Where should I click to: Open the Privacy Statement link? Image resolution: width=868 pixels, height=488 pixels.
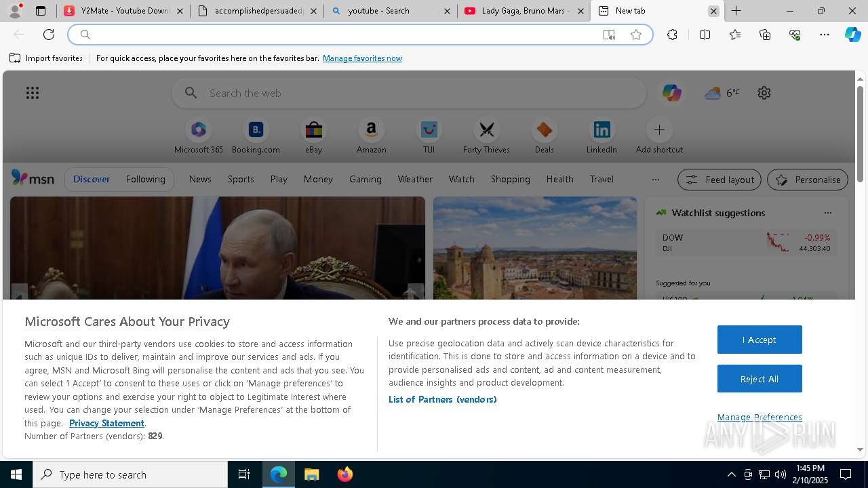pyautogui.click(x=106, y=423)
